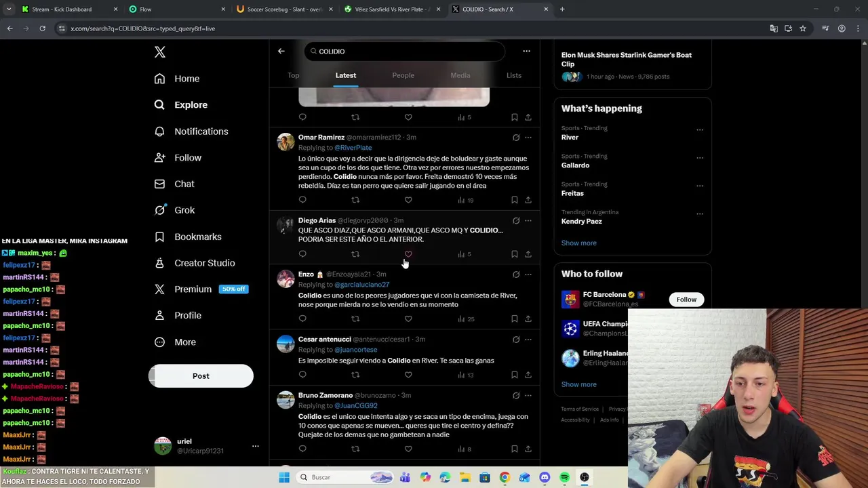Image resolution: width=868 pixels, height=488 pixels.
Task: Share Omar Ramirez's post
Action: tap(528, 200)
